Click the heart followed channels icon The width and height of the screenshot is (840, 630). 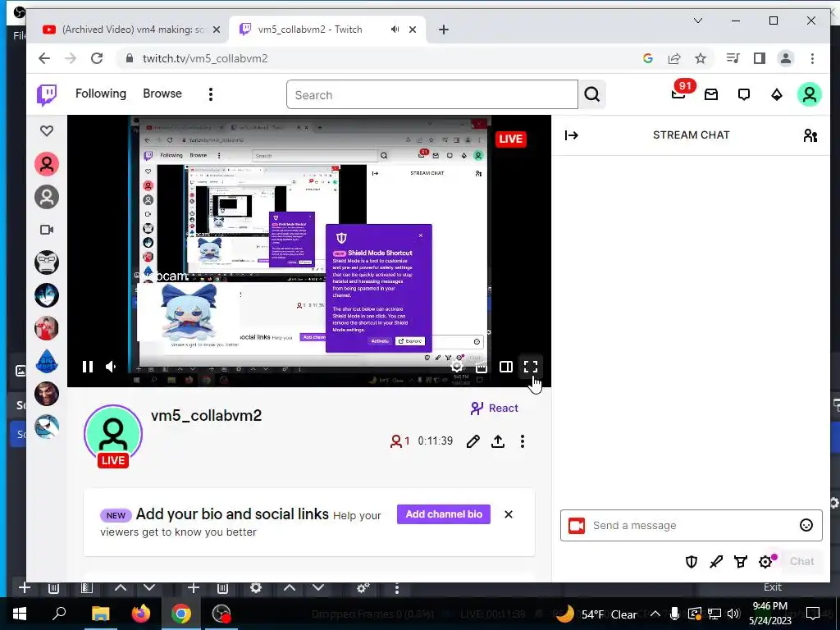(x=47, y=130)
